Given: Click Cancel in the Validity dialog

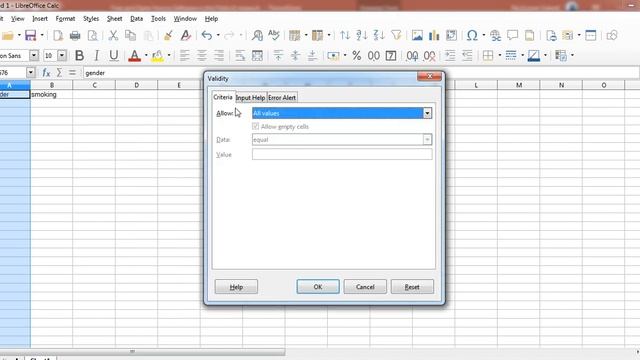Looking at the screenshot, I should [365, 287].
